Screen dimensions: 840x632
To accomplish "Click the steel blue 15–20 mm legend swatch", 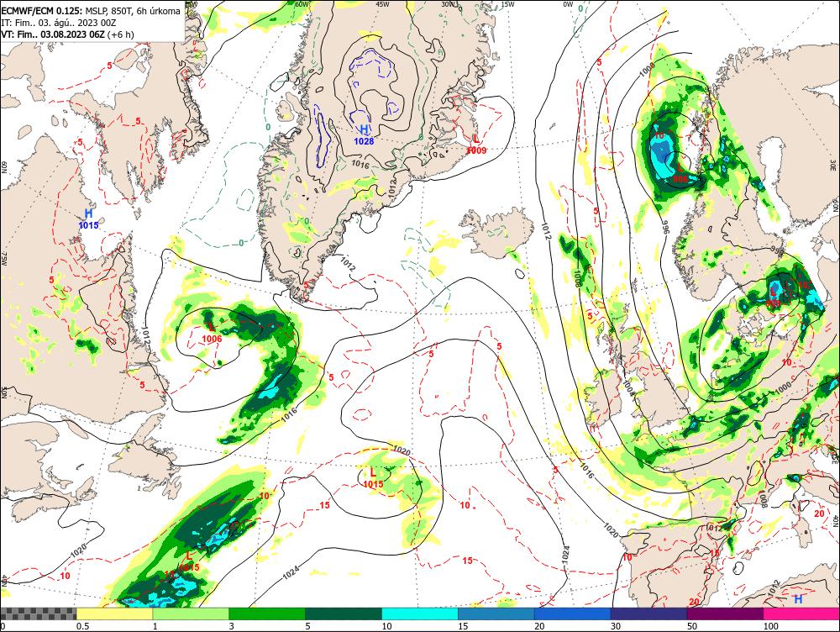I will 496,614.
